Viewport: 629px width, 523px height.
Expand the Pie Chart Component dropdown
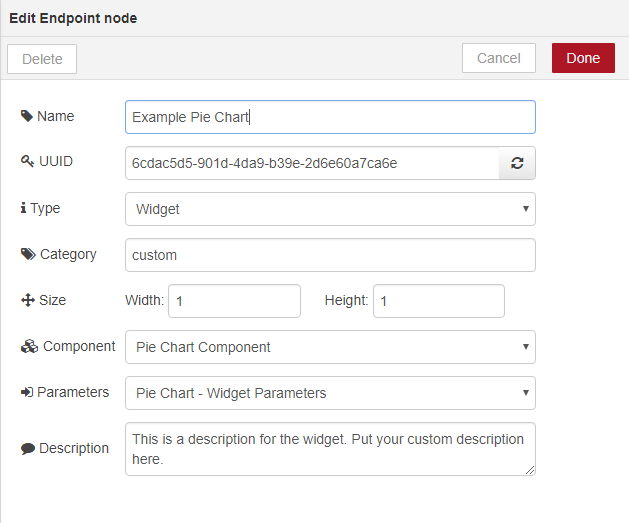click(x=330, y=347)
